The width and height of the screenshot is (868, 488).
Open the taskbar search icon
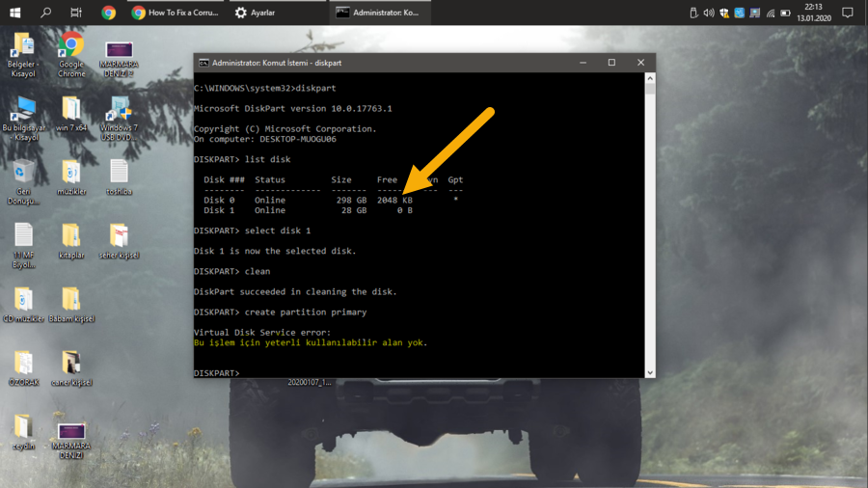46,13
